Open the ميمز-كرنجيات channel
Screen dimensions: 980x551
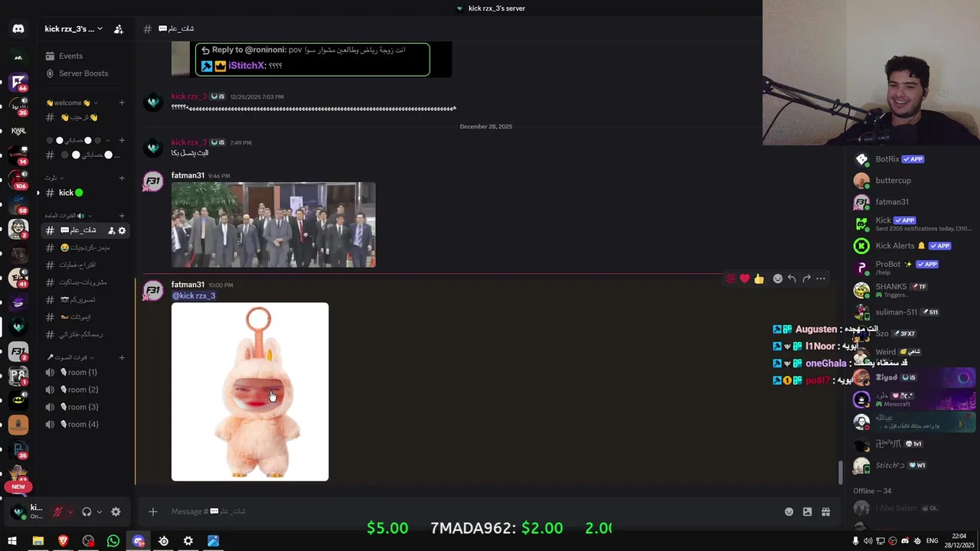tap(85, 248)
